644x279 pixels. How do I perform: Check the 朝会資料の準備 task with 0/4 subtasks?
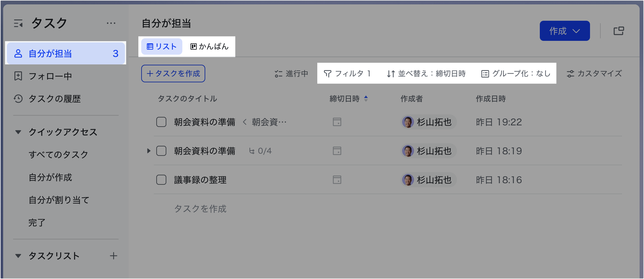pos(161,151)
